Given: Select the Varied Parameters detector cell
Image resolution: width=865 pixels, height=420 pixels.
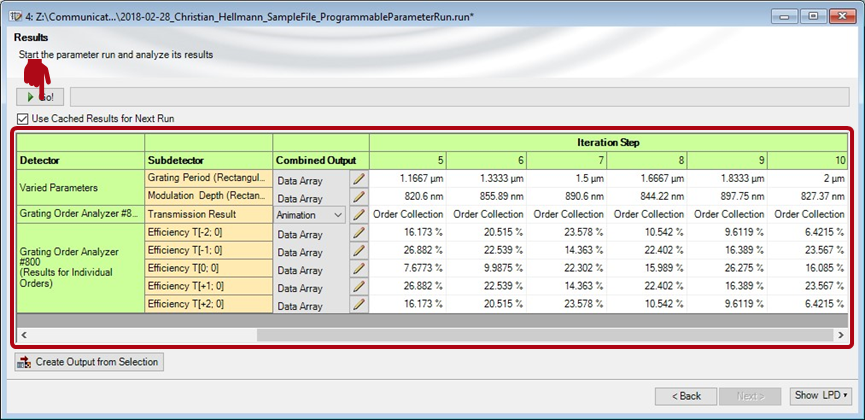Looking at the screenshot, I should pyautogui.click(x=80, y=188).
